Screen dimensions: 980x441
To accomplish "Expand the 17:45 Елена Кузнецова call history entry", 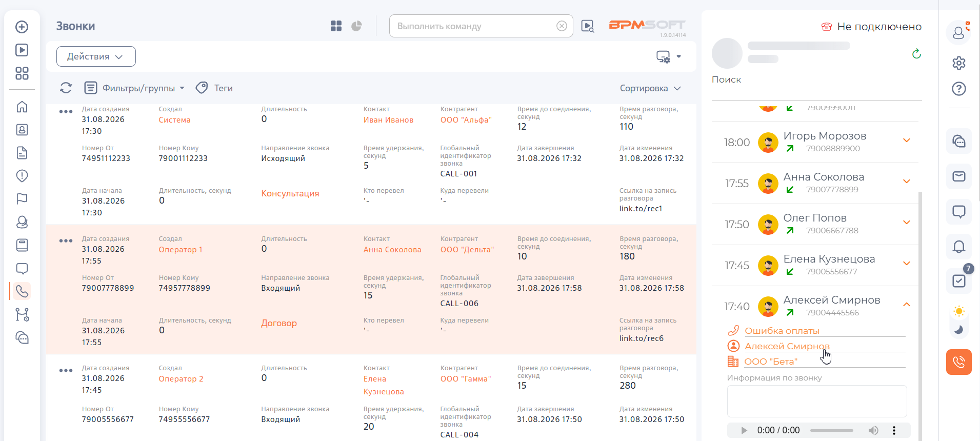I will click(x=906, y=264).
